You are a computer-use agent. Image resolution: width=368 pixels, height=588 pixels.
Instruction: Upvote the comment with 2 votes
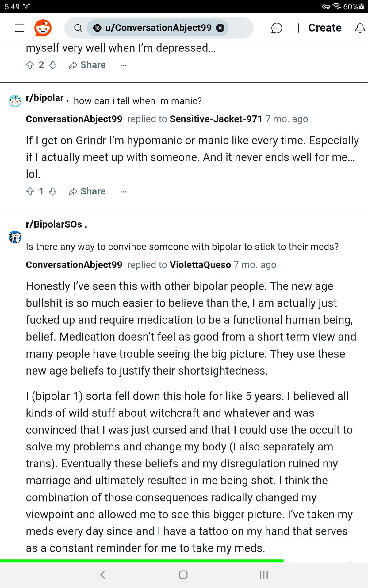point(30,65)
